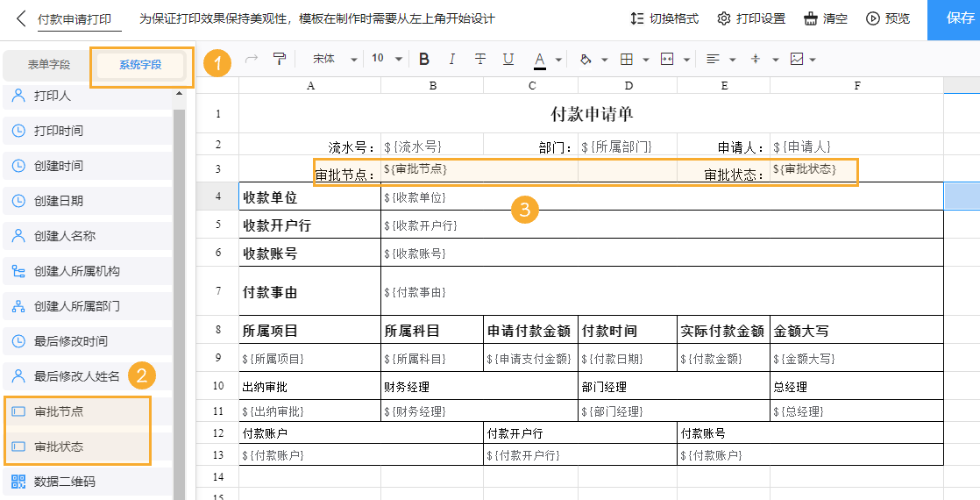This screenshot has height=500, width=980.
Task: Click the insert image icon
Action: [797, 59]
